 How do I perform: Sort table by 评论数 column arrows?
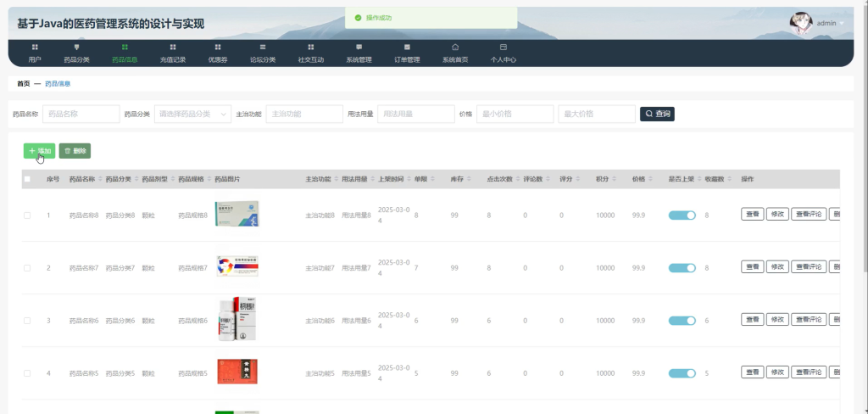pyautogui.click(x=548, y=179)
